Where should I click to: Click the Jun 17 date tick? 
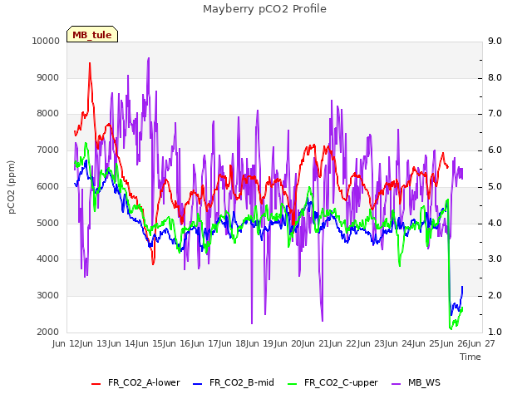[x=205, y=343]
